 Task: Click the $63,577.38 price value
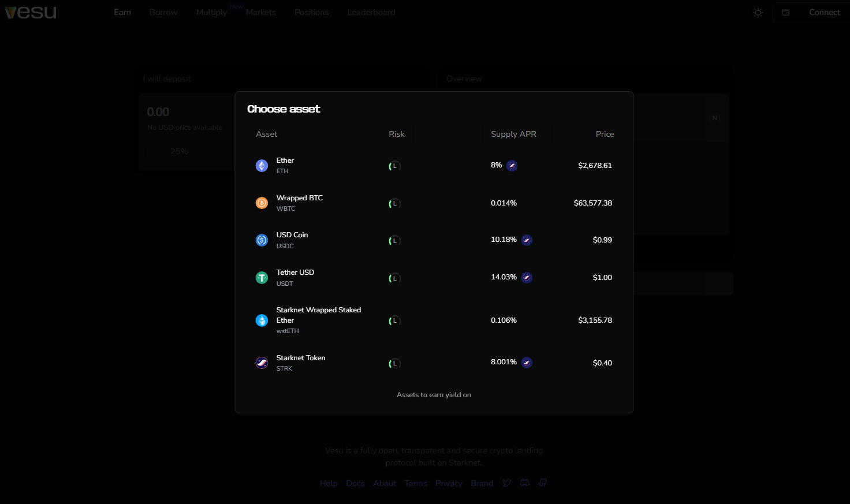[592, 203]
